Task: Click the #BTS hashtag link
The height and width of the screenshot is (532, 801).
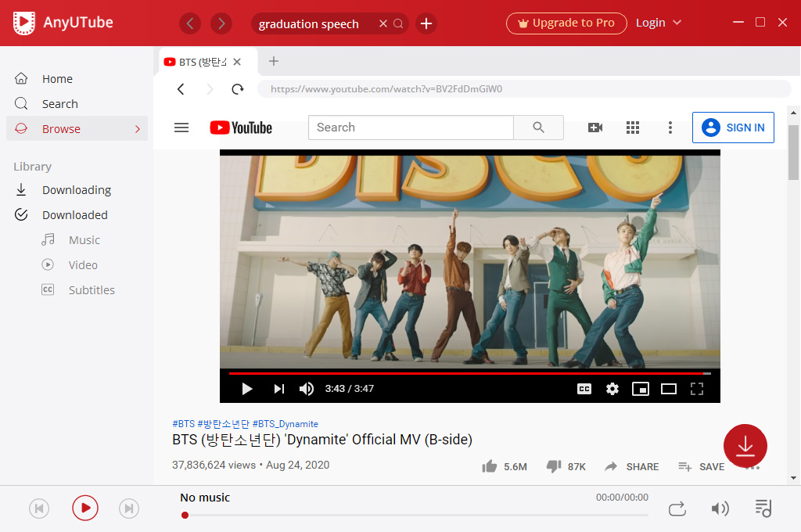Action: (183, 424)
